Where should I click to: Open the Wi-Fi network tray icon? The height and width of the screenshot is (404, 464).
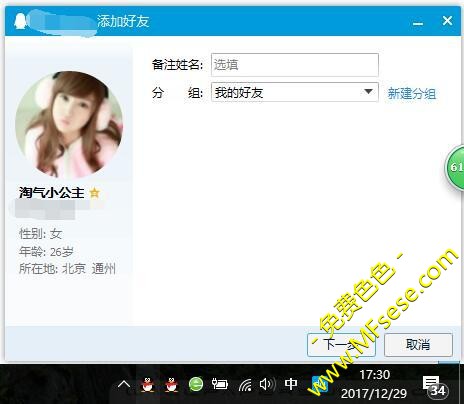coord(245,385)
